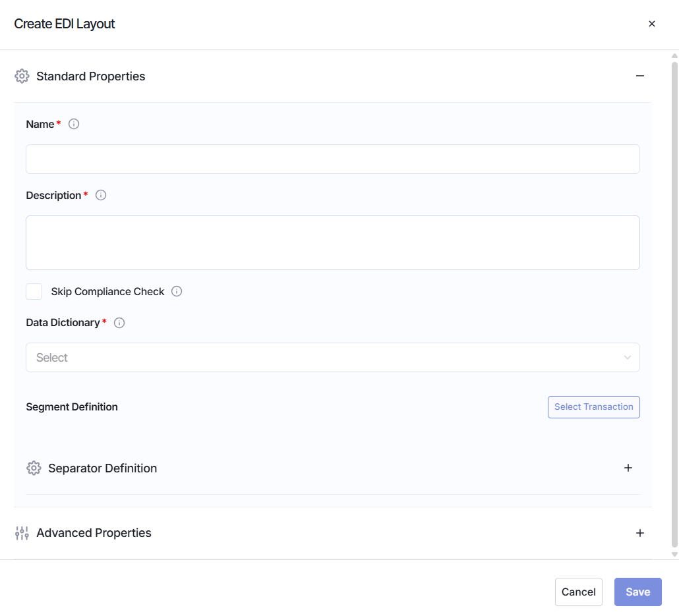
Task: Click the Standard Properties gear icon
Action: pos(22,76)
